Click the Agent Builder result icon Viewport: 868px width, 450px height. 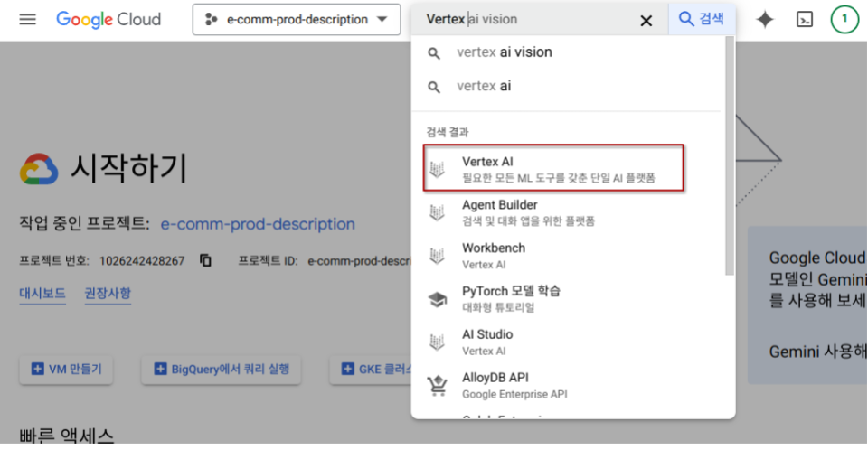click(x=438, y=212)
